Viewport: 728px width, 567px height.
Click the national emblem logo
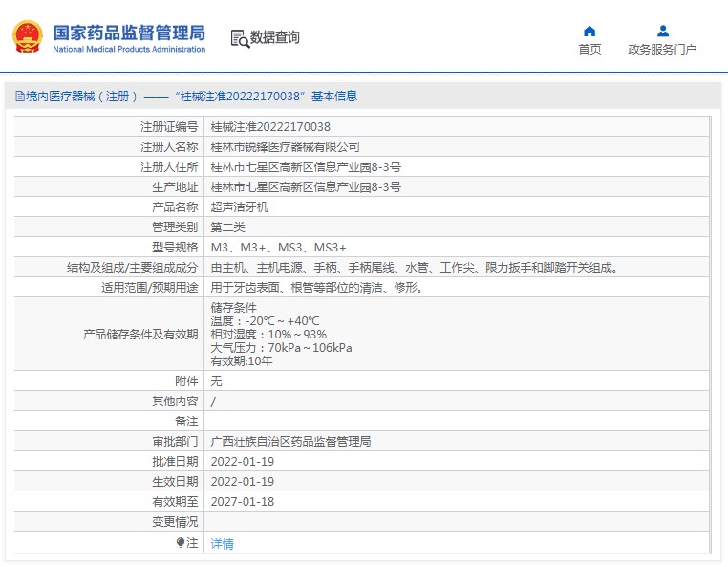[28, 36]
